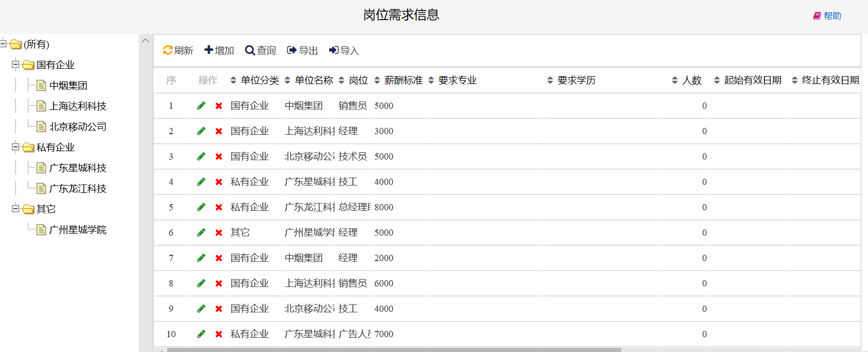Screen dimensions: 868x352
Task: Edit row 4 with the green pencil
Action: click(x=201, y=182)
